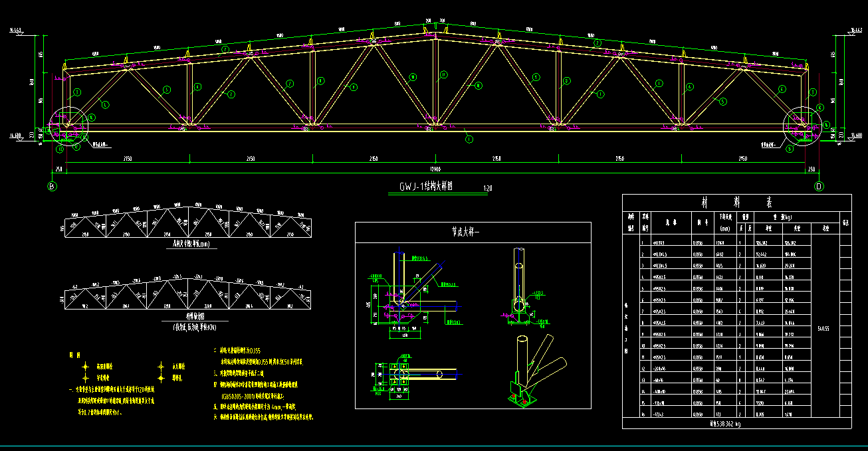Image resolution: width=868 pixels, height=451 pixels.
Task: Click the 材料表 table heading
Action: 736,203
